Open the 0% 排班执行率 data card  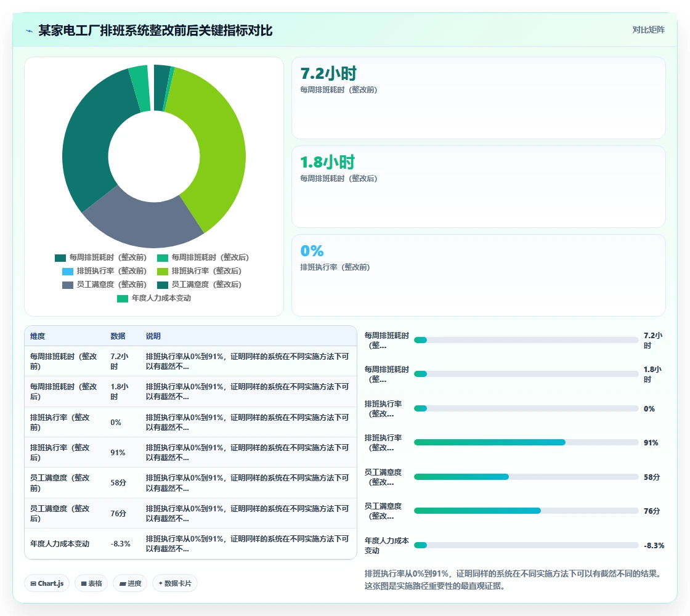pyautogui.click(x=478, y=275)
